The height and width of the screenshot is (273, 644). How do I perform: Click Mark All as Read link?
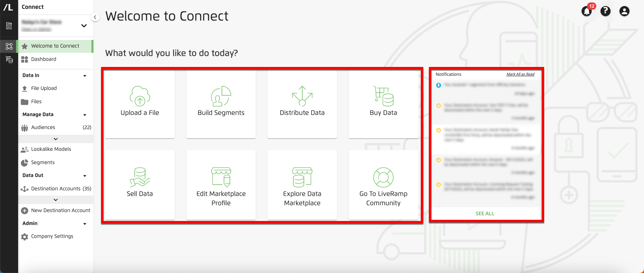[x=520, y=74]
